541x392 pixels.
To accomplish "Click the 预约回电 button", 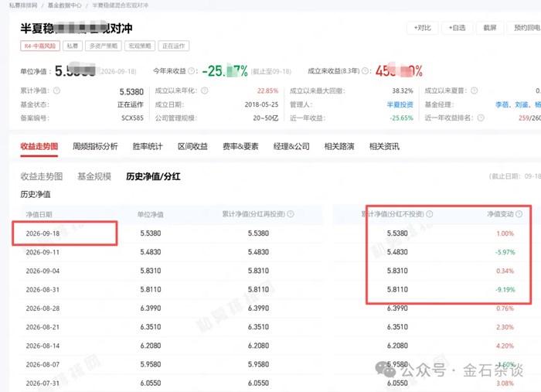I will (526, 28).
